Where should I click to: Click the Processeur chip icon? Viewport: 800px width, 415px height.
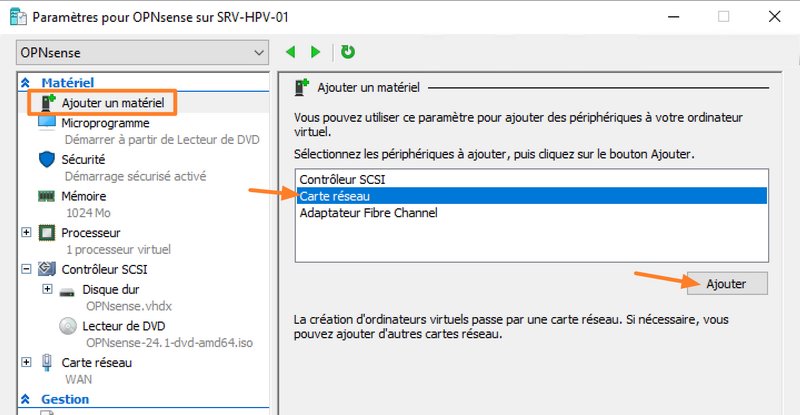47,233
